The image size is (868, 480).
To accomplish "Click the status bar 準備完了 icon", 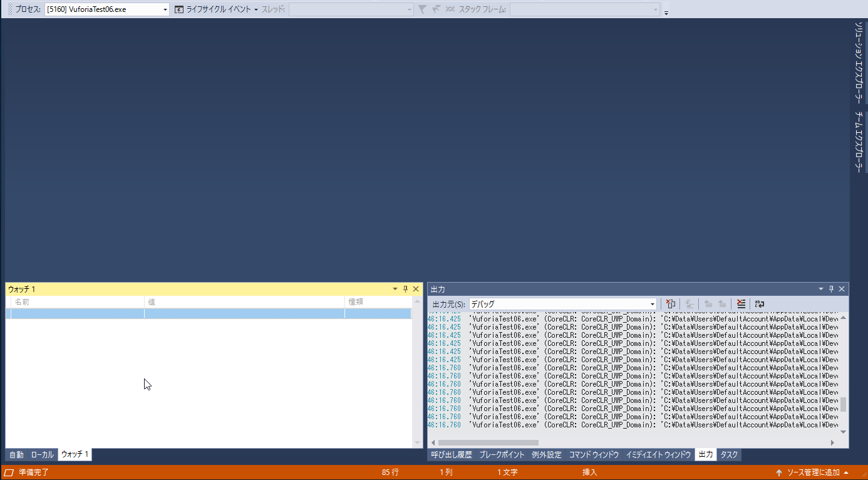I will [9, 472].
